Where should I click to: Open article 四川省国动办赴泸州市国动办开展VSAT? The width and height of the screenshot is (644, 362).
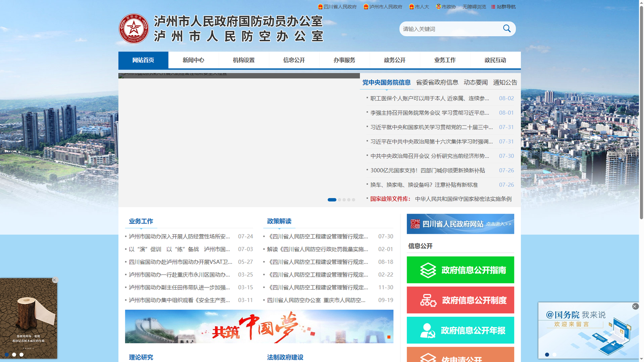[x=181, y=262]
